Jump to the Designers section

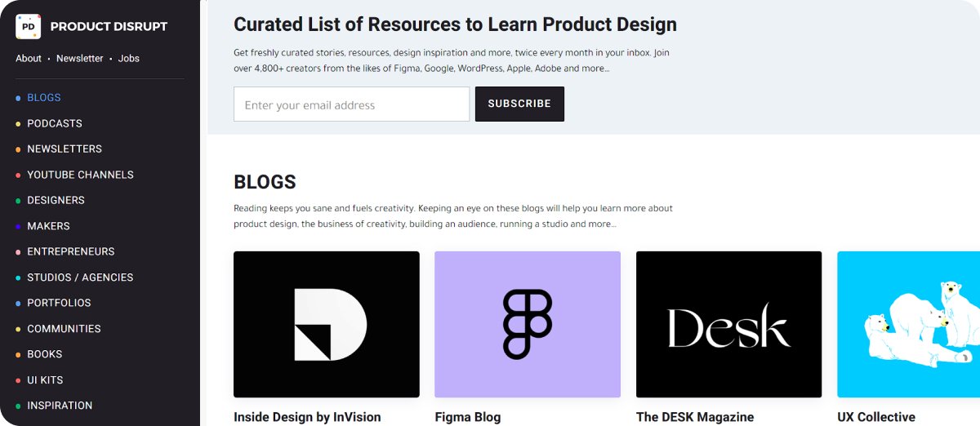(x=56, y=200)
